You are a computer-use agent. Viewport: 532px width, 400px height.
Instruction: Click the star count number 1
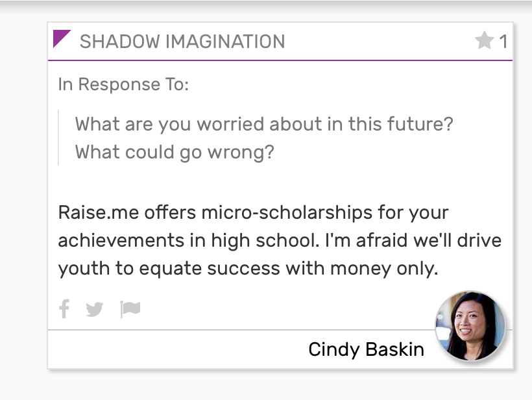click(x=503, y=42)
